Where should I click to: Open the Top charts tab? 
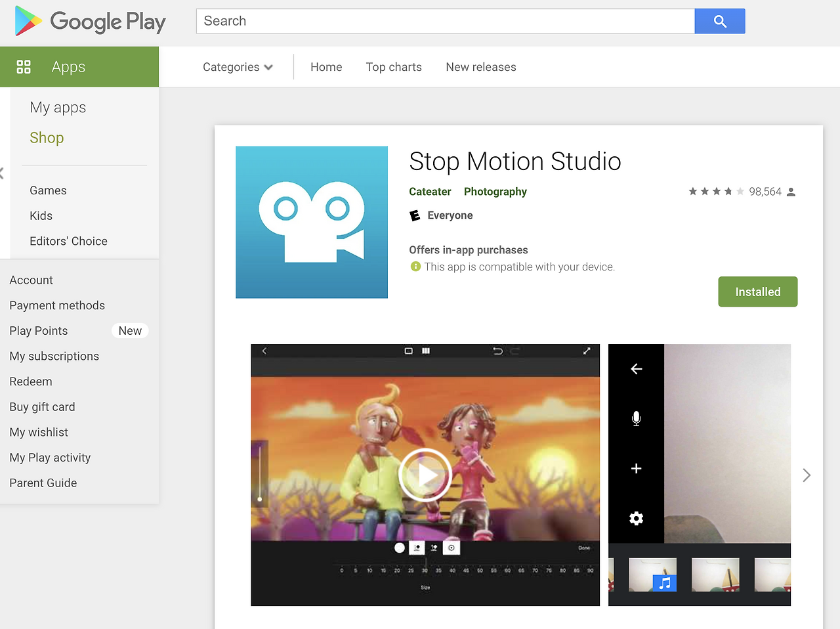(x=394, y=67)
